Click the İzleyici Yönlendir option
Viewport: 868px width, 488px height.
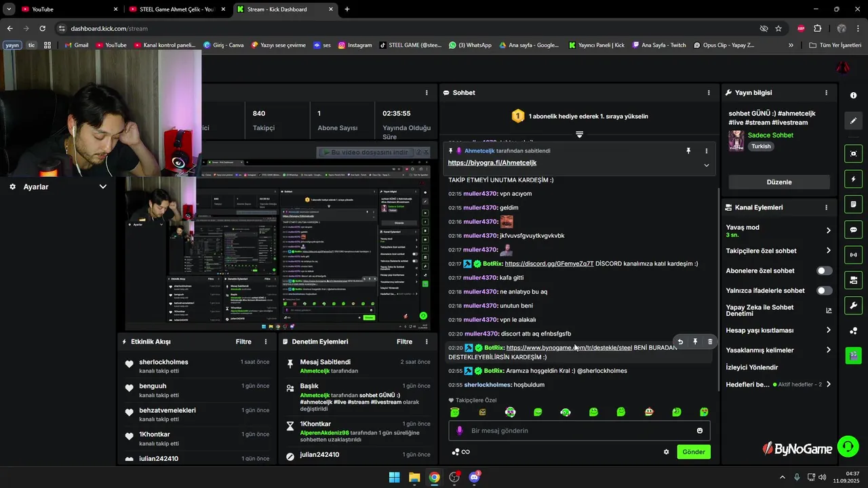[752, 367]
